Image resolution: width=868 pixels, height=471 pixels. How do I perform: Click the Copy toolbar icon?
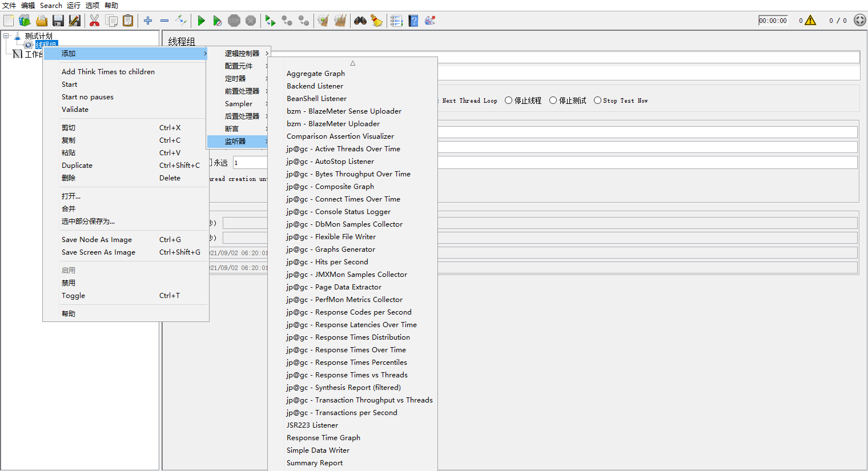[111, 21]
